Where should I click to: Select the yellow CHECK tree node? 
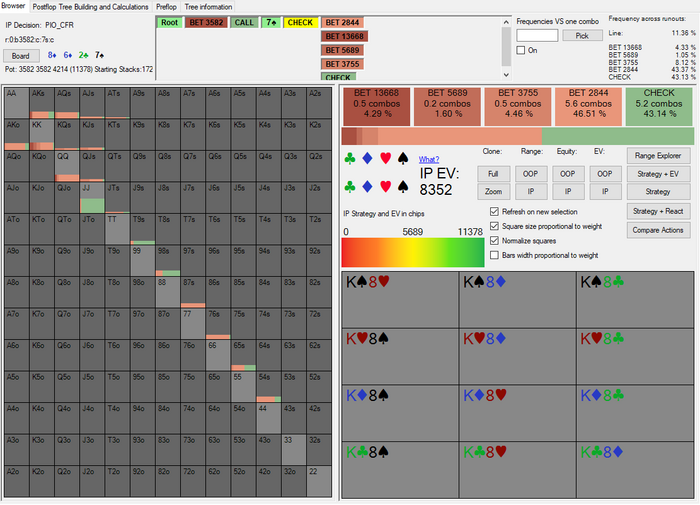coord(300,22)
